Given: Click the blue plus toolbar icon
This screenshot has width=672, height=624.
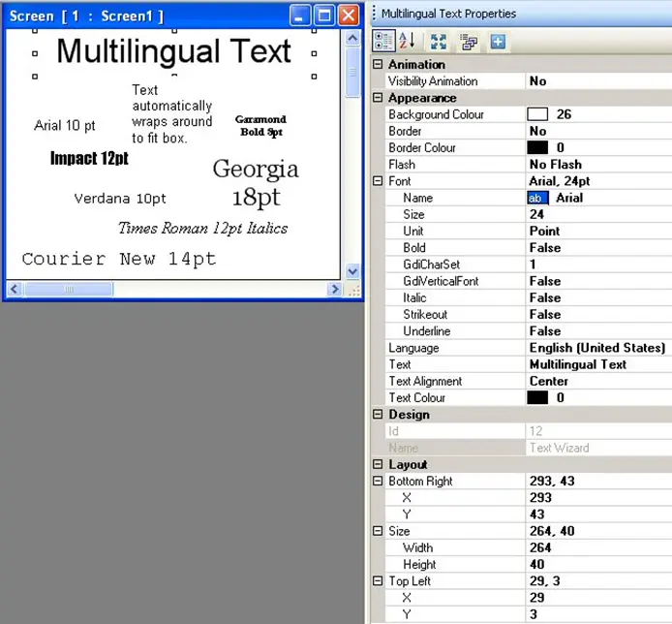Looking at the screenshot, I should click(498, 42).
